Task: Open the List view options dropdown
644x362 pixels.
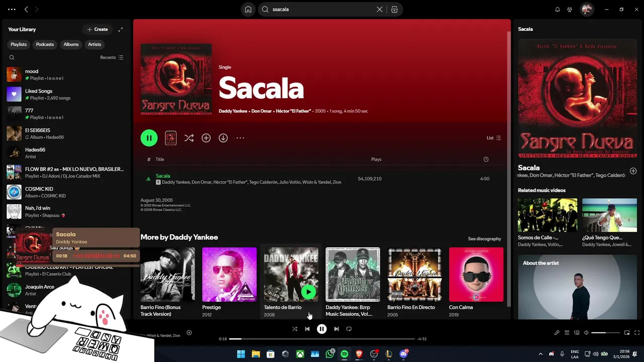Action: point(494,138)
